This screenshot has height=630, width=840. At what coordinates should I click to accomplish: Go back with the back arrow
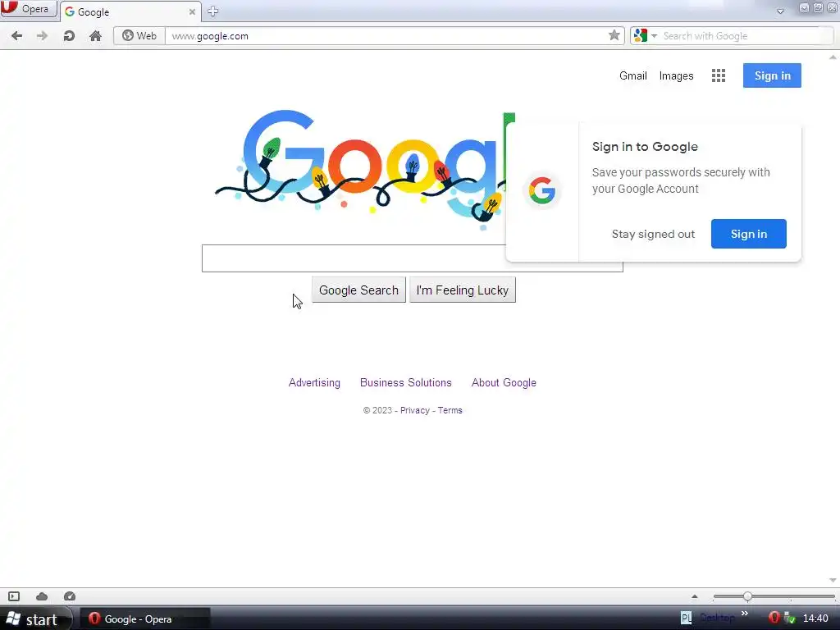pos(16,36)
